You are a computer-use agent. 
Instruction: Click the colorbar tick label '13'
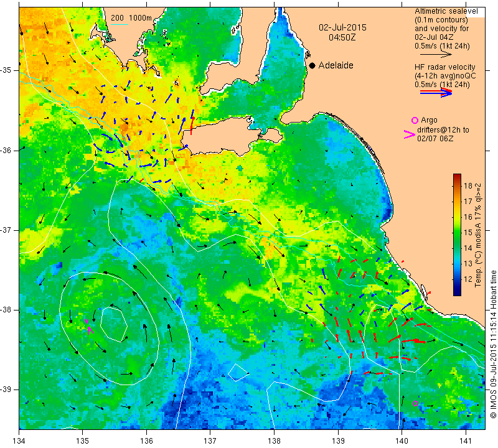(x=468, y=264)
